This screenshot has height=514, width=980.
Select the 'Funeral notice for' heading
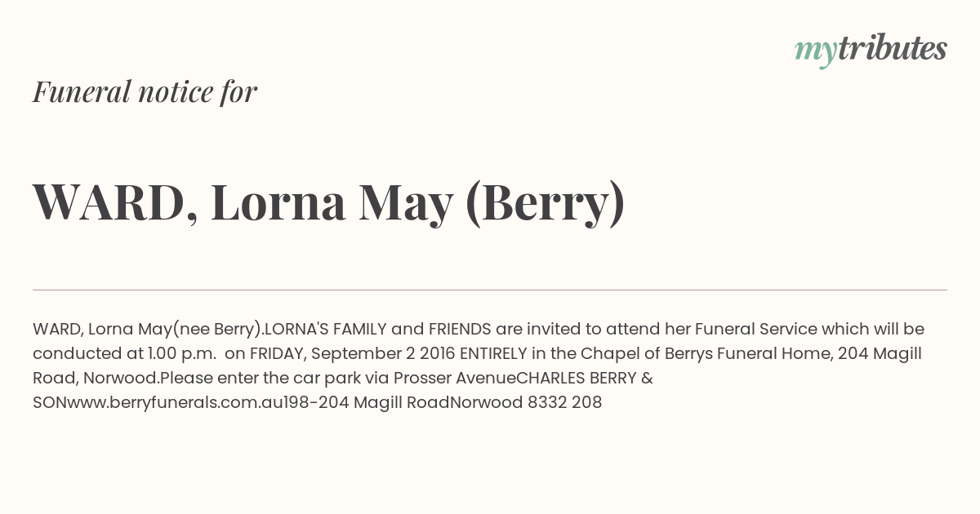tap(145, 91)
